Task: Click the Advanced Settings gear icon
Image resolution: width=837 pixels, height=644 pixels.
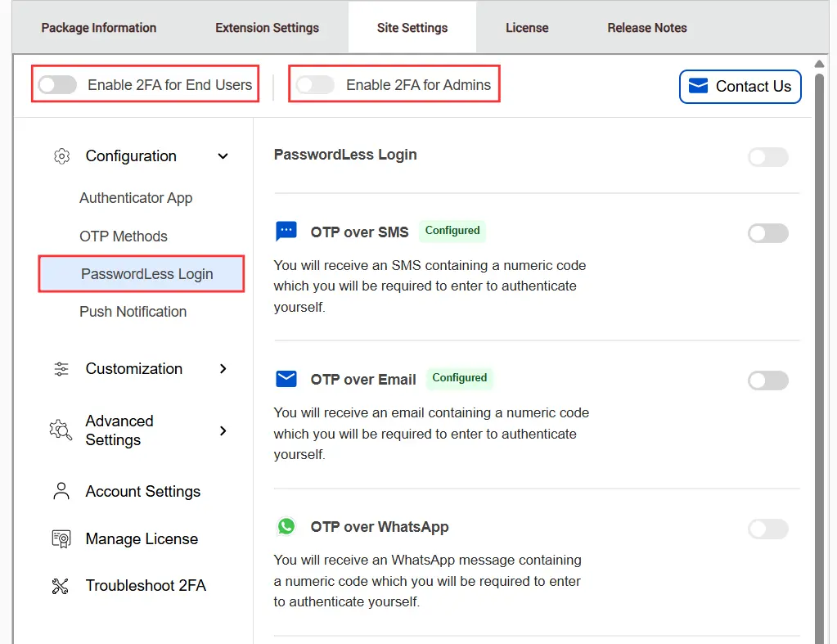Action: (60, 430)
